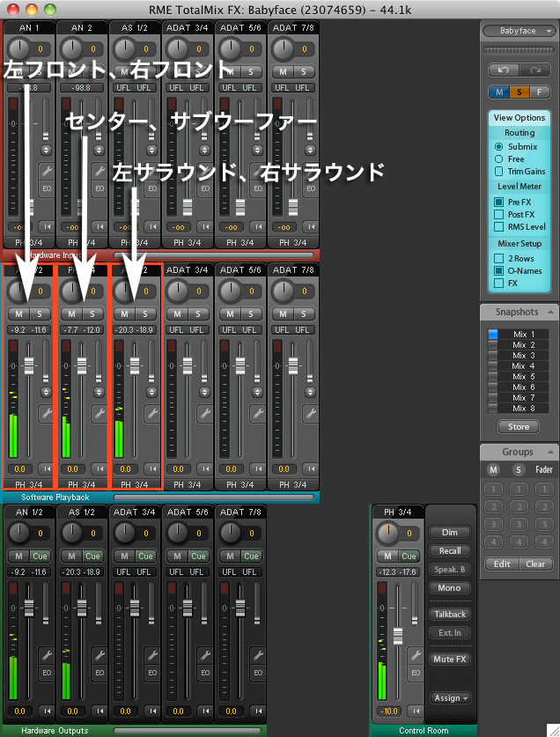Open the Assign dropdown in Control Room

click(450, 698)
